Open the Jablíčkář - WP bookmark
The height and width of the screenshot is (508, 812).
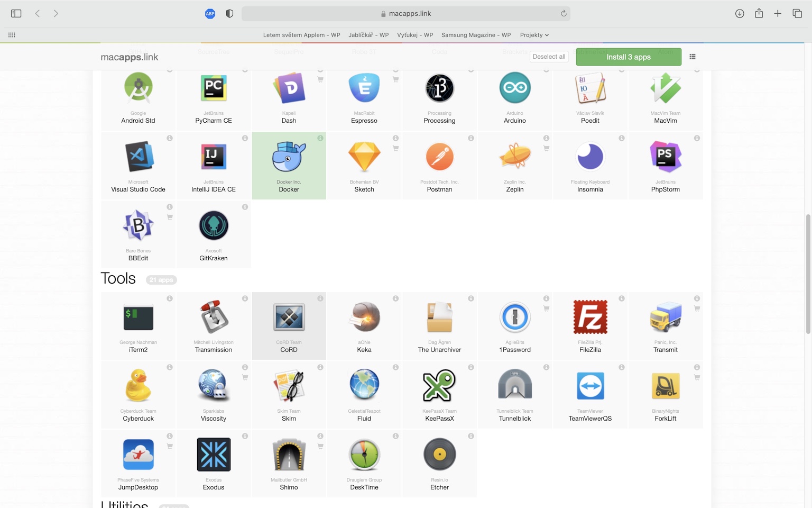tap(368, 35)
